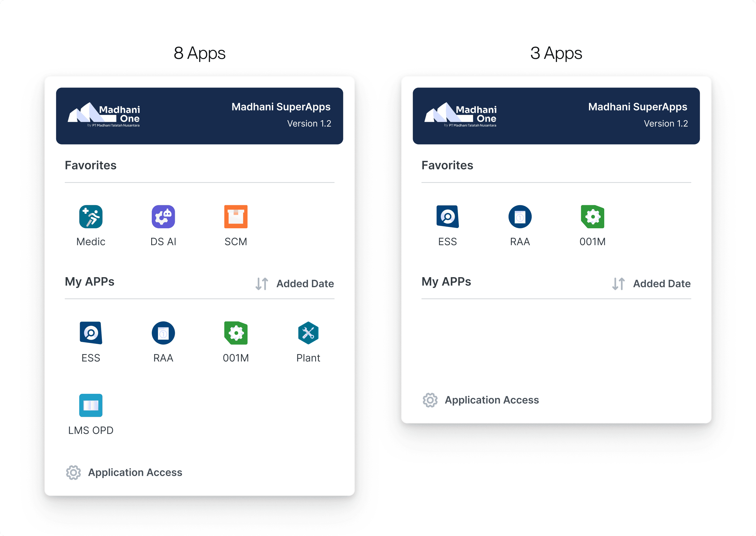Open ESS app in 8 Apps panel My APPs
This screenshot has height=536, width=756.
coord(91,333)
